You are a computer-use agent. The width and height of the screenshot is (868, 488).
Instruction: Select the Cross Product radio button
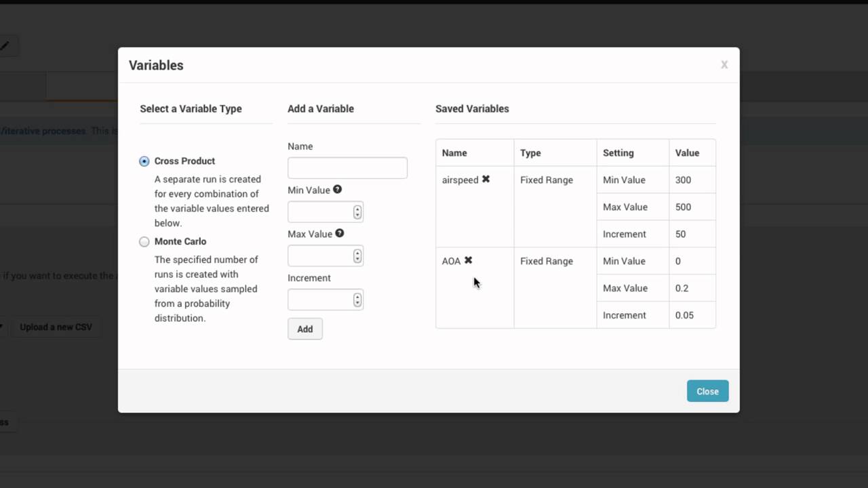tap(144, 161)
